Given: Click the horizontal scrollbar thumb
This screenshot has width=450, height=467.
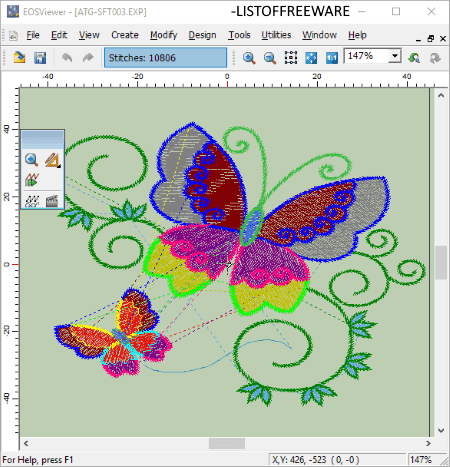Looking at the screenshot, I should pyautogui.click(x=227, y=443).
